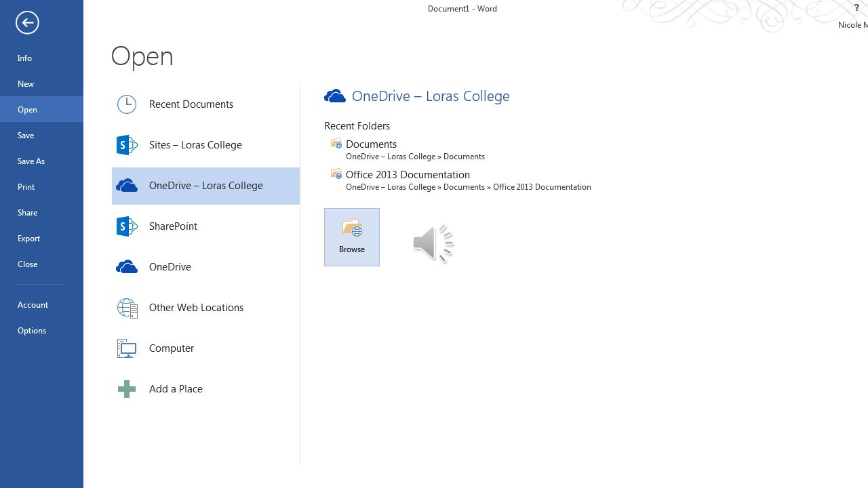Screen dimensions: 868x488
Task: Click the Browse folder button
Action: click(352, 237)
